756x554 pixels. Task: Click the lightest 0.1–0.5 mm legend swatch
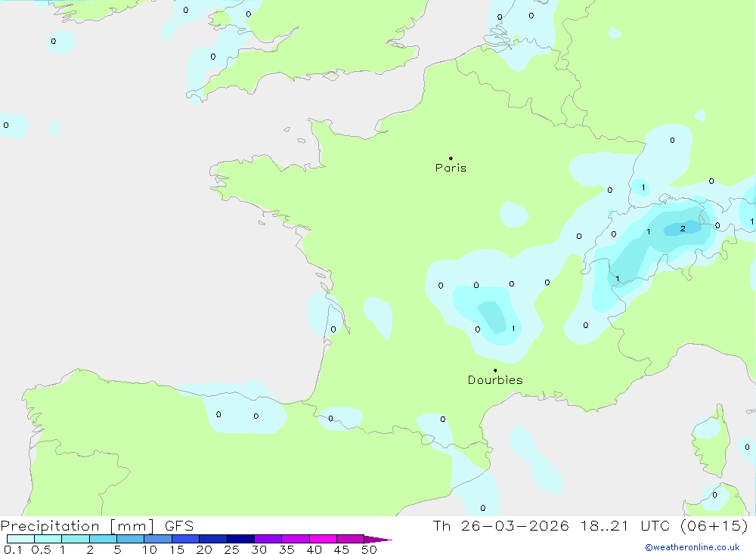tap(20, 539)
